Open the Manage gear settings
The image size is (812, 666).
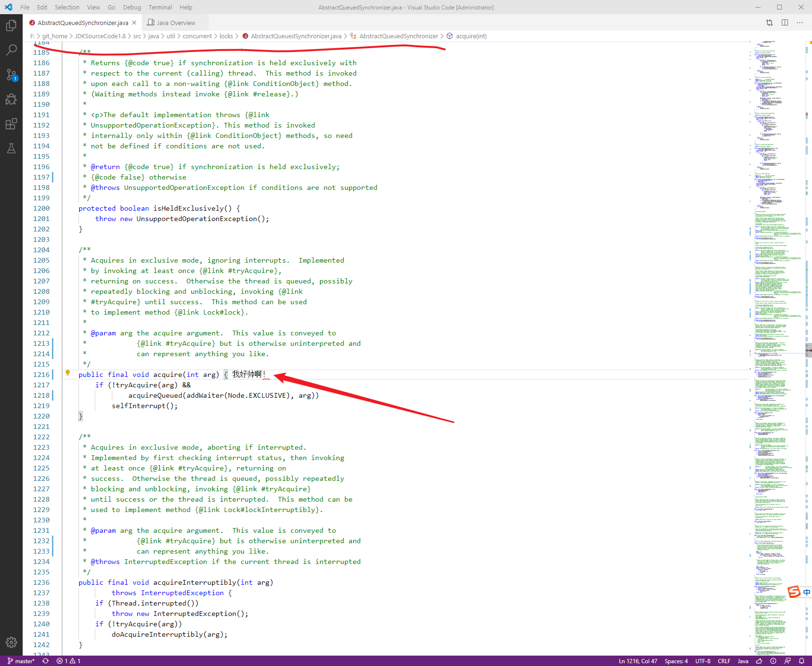11,642
